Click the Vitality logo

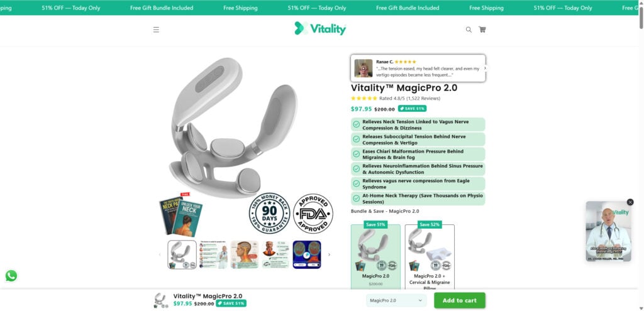click(320, 29)
